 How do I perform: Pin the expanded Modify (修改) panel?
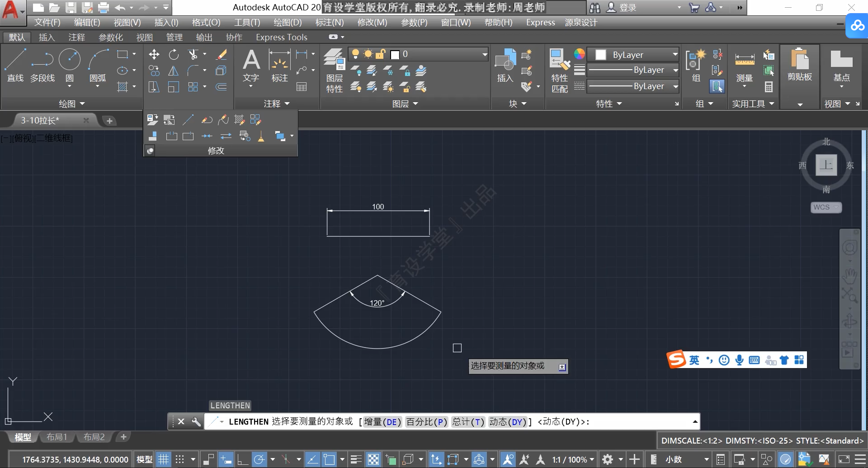(x=150, y=151)
